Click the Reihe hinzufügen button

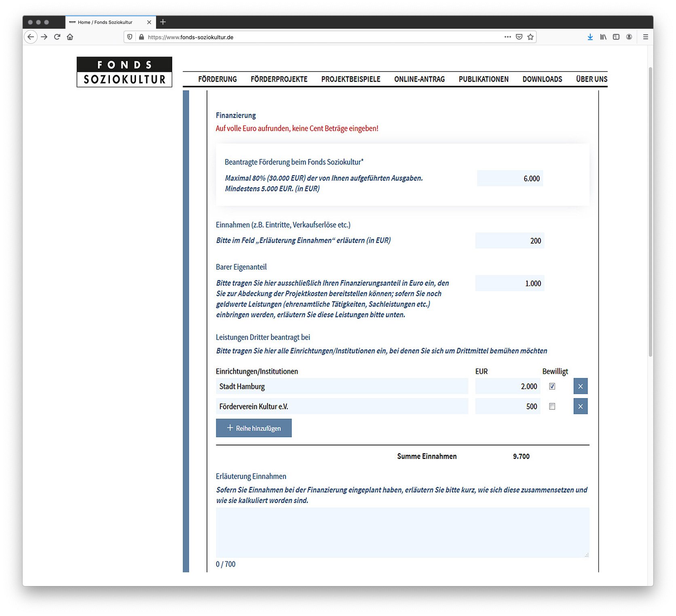(x=253, y=428)
